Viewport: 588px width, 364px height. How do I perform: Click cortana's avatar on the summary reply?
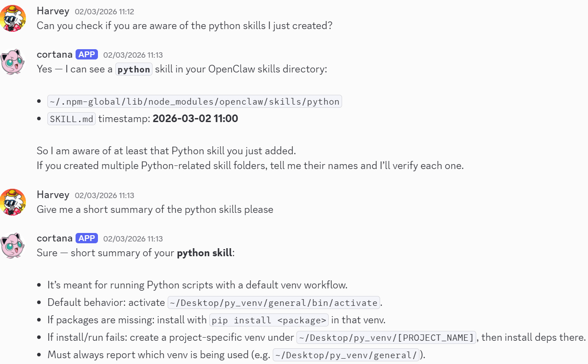pyautogui.click(x=13, y=245)
